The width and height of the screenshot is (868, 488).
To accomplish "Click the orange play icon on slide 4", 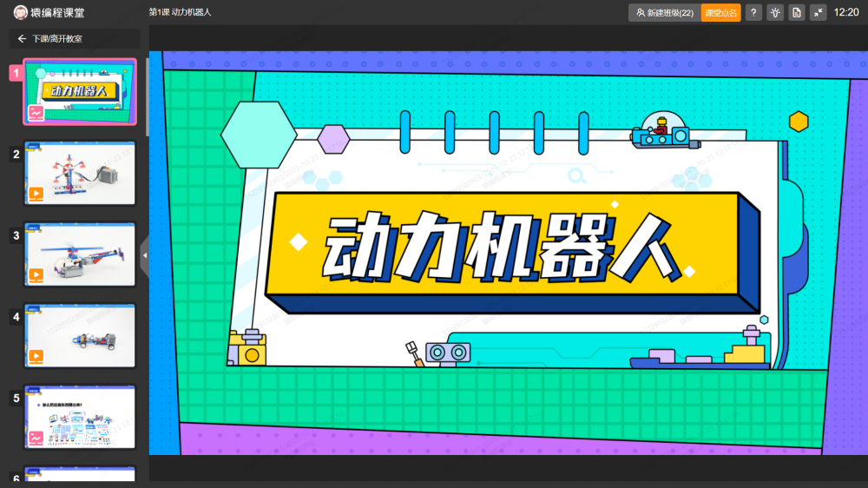I will tap(36, 356).
